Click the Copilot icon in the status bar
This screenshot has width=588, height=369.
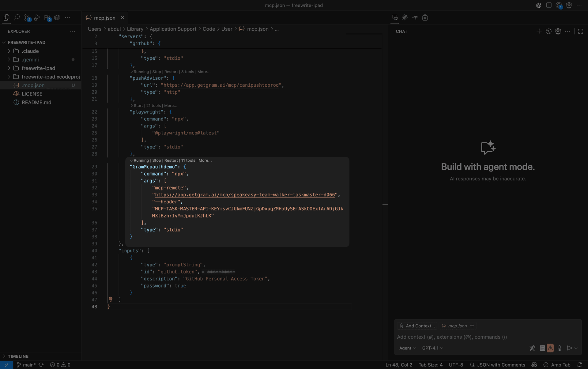click(x=534, y=365)
